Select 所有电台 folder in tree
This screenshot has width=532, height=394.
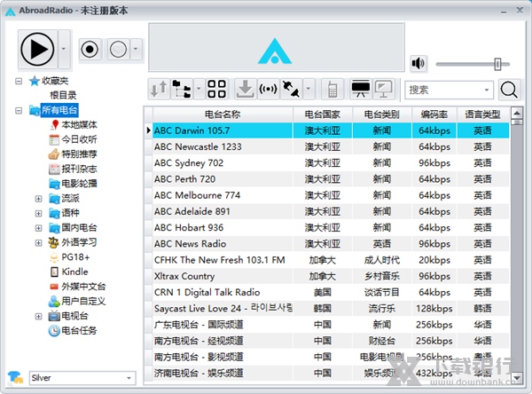(x=59, y=110)
